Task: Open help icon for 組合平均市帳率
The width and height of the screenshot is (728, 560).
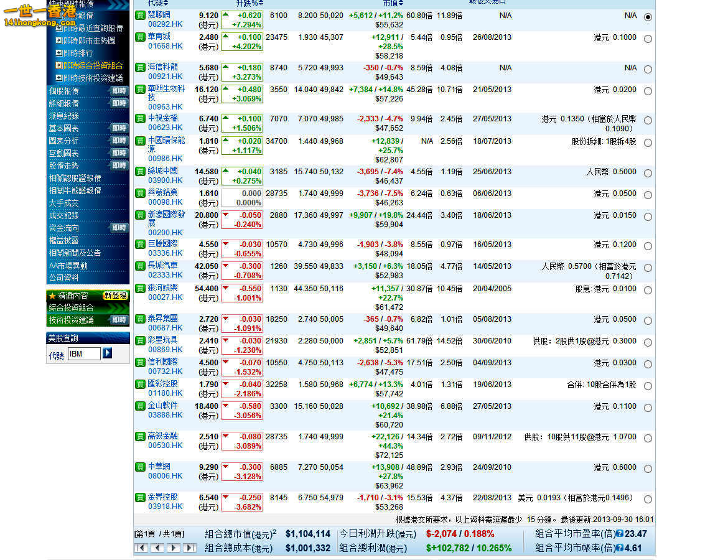Action: click(619, 548)
